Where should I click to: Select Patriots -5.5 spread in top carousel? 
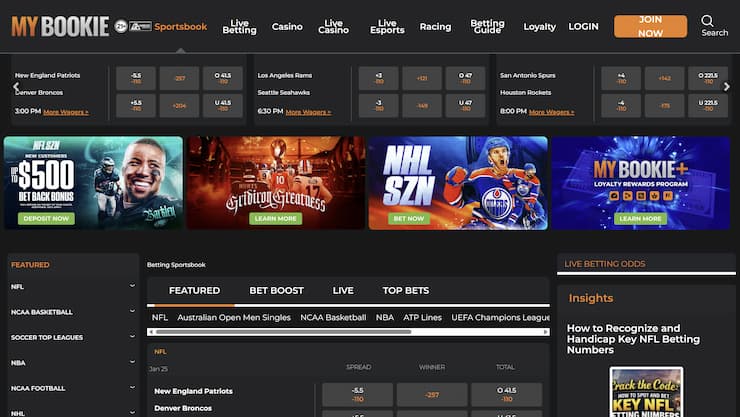click(x=136, y=78)
